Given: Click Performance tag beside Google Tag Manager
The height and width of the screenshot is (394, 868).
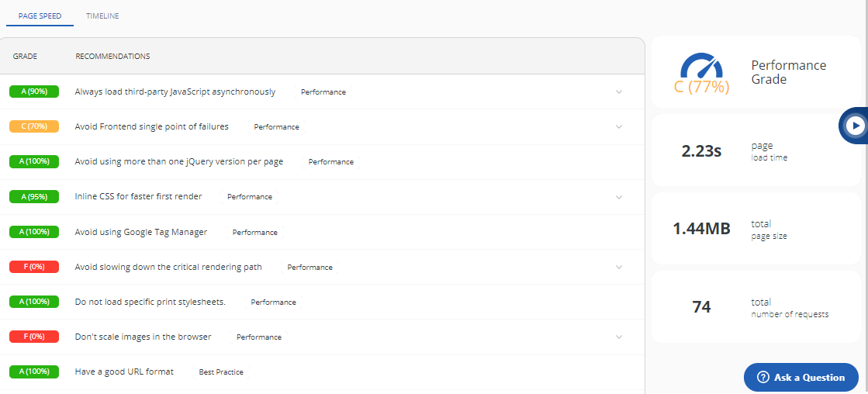Looking at the screenshot, I should pos(254,232).
